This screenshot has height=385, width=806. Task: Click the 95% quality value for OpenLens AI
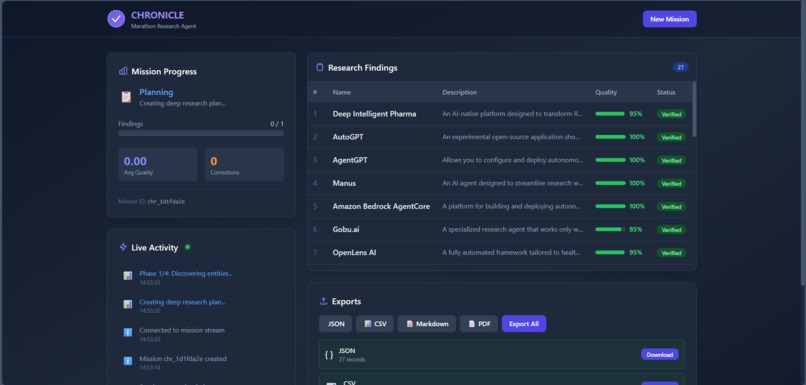click(x=635, y=253)
